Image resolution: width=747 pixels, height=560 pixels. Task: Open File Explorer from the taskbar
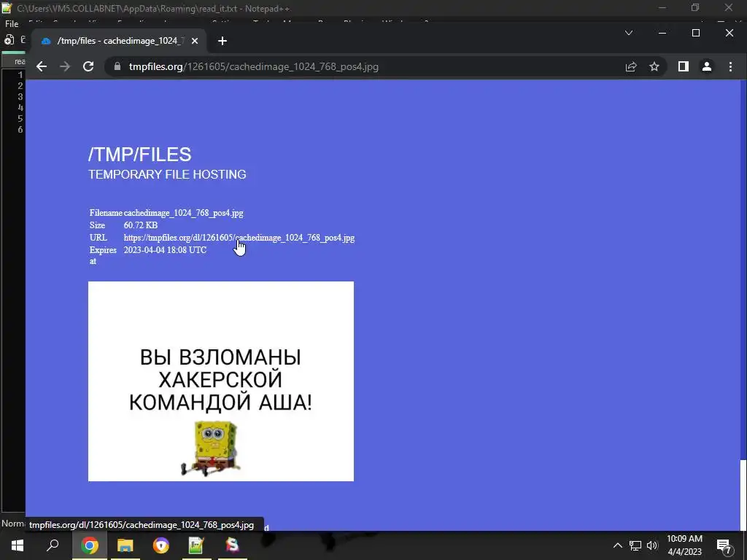tap(125, 545)
